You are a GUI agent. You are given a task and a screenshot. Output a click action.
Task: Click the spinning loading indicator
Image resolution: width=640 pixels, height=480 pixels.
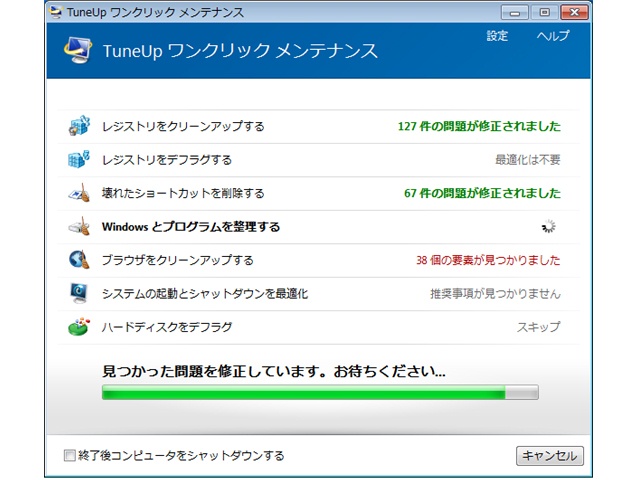point(548,227)
